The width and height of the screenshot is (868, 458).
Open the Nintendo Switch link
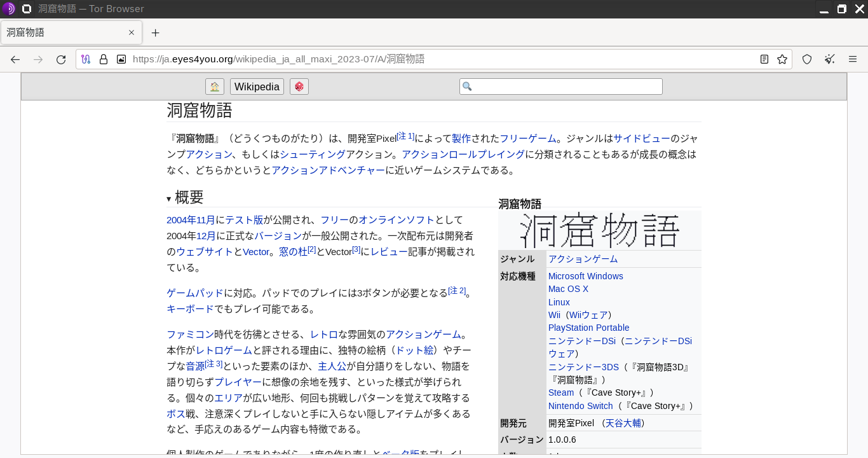coord(581,406)
